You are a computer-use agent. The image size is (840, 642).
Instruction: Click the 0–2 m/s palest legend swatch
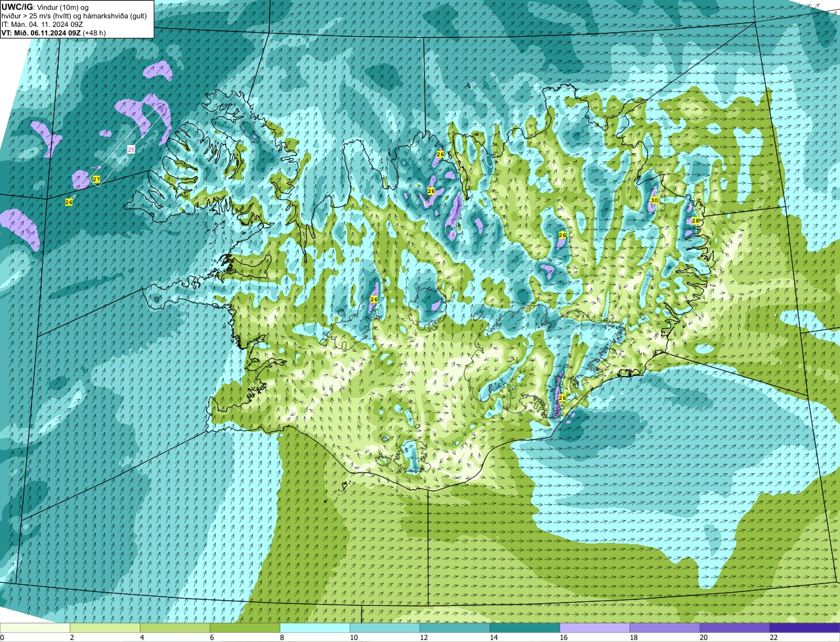click(x=35, y=628)
